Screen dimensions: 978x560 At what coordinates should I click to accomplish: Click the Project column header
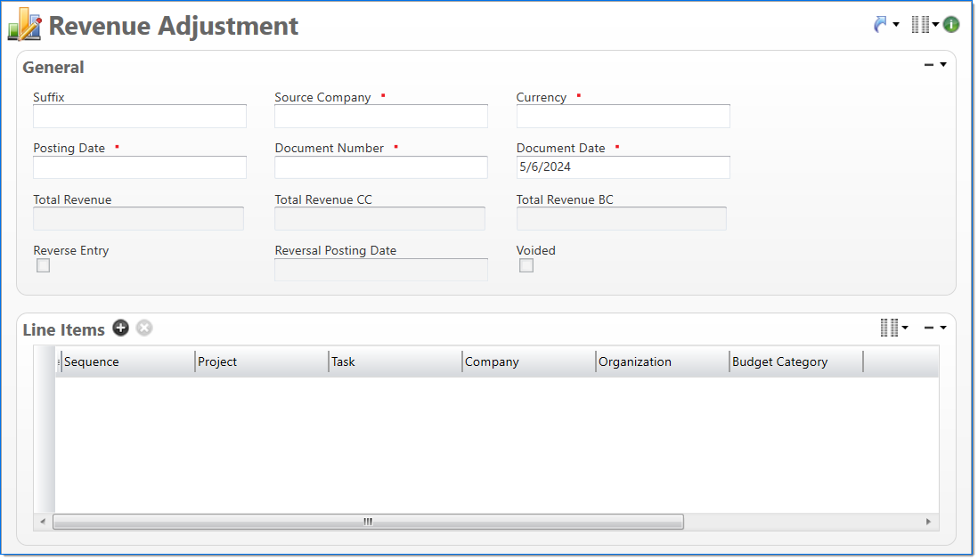pos(260,362)
